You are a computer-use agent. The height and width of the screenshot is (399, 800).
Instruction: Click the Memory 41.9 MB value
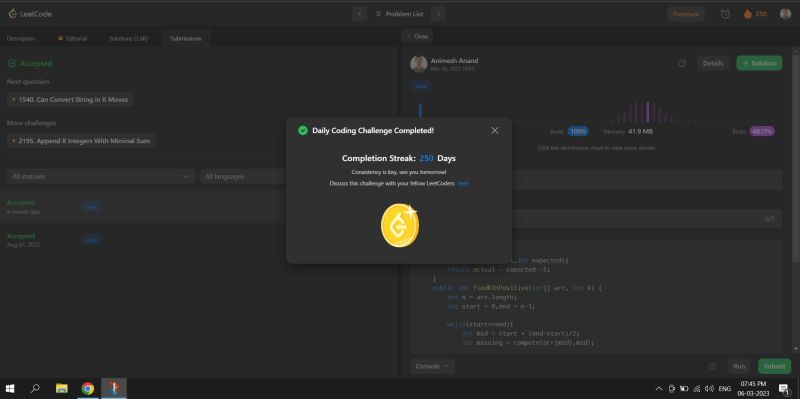coord(641,131)
